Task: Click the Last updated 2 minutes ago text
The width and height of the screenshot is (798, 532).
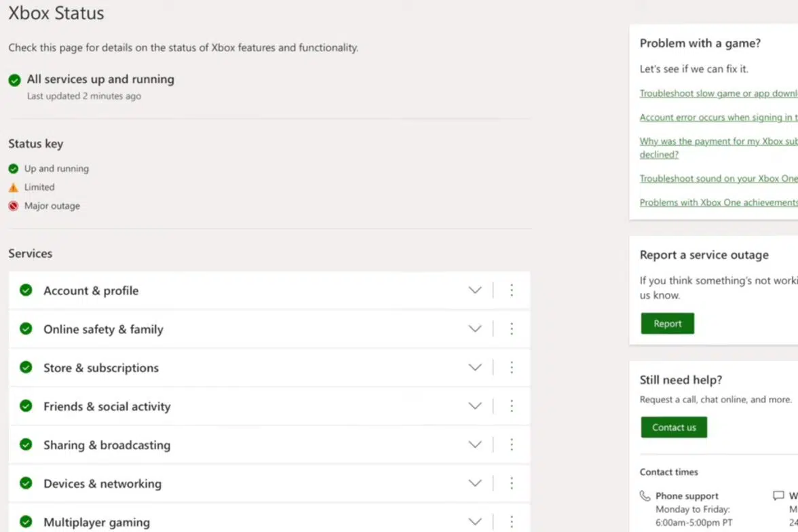Action: pos(84,96)
